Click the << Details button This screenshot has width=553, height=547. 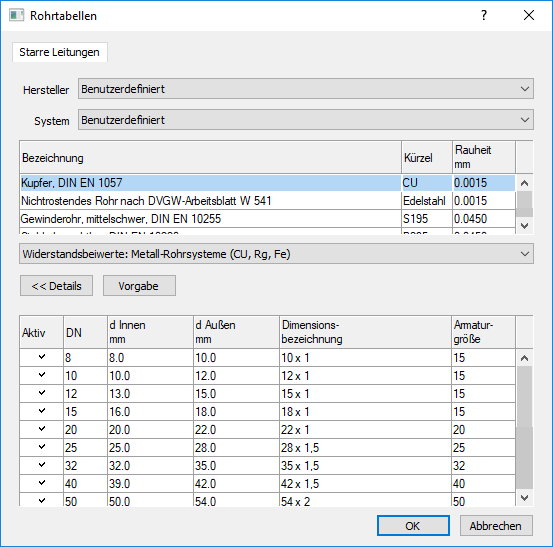56,286
